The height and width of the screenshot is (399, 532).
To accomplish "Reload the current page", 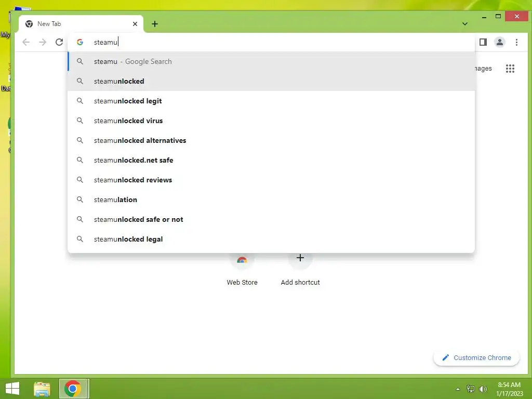I will click(59, 42).
